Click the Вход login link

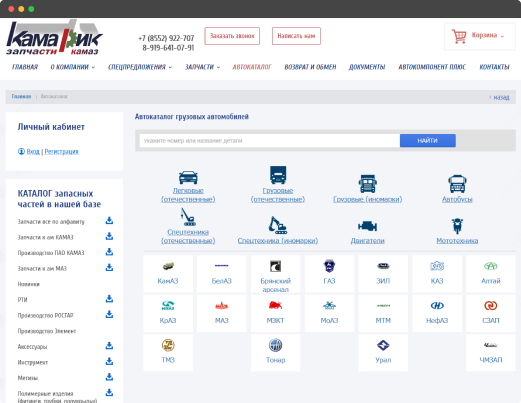click(x=33, y=152)
